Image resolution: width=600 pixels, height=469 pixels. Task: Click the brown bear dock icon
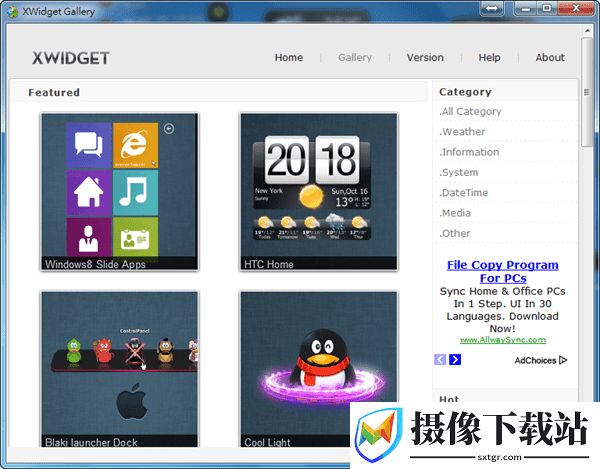pos(165,350)
